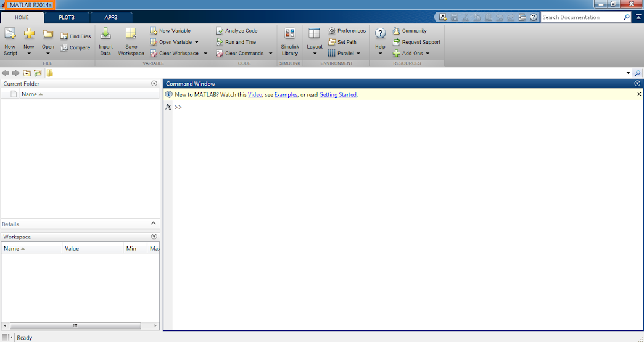Click the Browse for folder icon

[x=38, y=73]
